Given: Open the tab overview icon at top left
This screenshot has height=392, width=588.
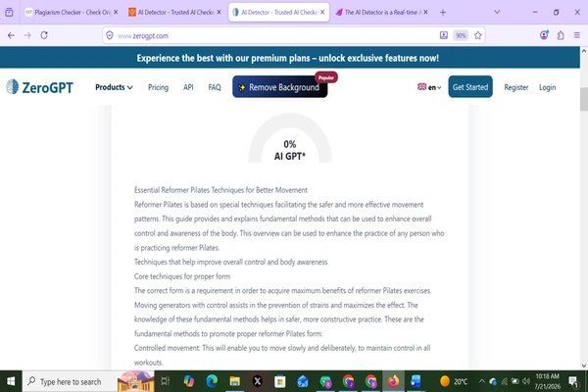Looking at the screenshot, I should pyautogui.click(x=10, y=12).
